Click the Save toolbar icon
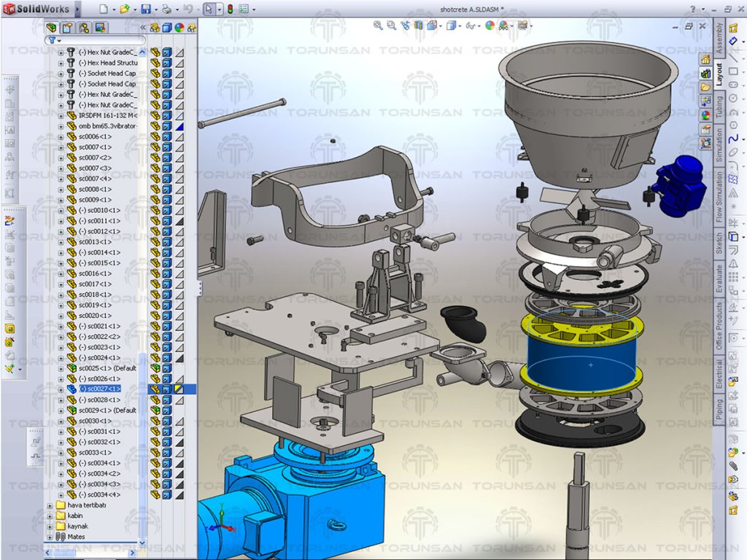The width and height of the screenshot is (747, 560). click(145, 9)
